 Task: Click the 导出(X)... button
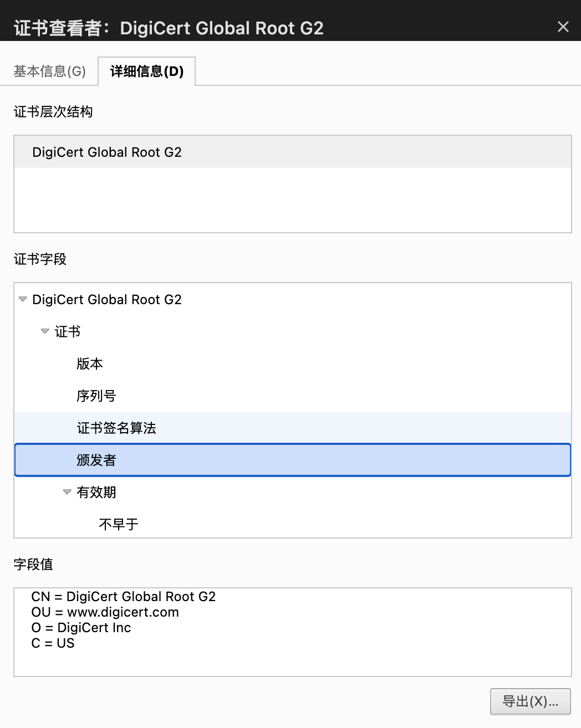click(530, 701)
